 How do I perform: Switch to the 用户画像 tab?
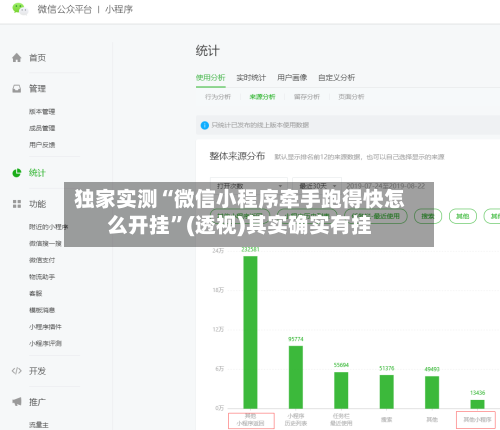pyautogui.click(x=292, y=78)
